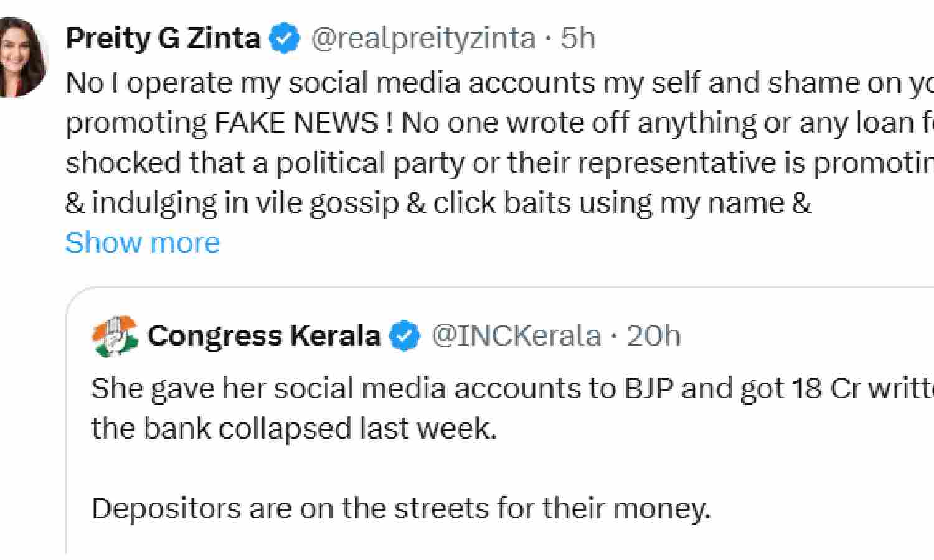Click verified badge beside Preity G Zinta
Viewport: 934px width, 560px height.
[284, 39]
